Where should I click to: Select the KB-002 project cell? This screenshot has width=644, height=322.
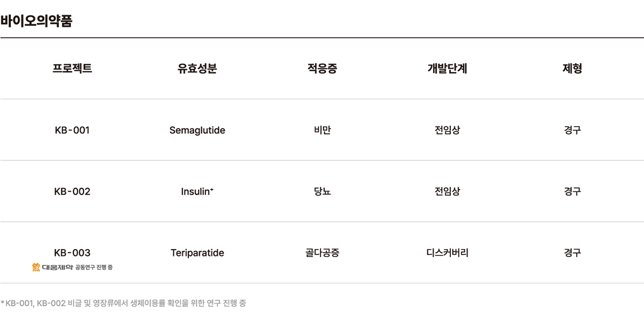pos(72,192)
